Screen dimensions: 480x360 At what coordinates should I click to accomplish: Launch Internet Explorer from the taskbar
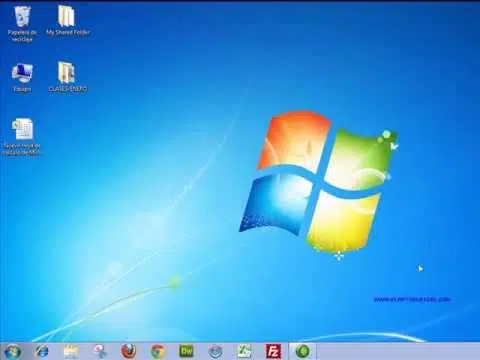(x=42, y=351)
